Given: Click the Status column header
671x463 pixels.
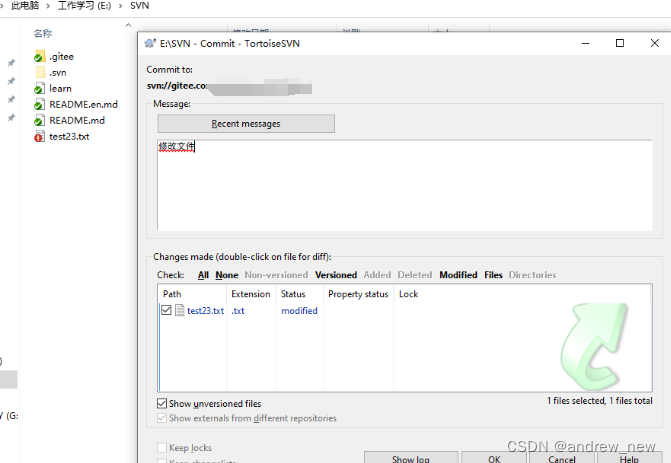Looking at the screenshot, I should pos(300,294).
